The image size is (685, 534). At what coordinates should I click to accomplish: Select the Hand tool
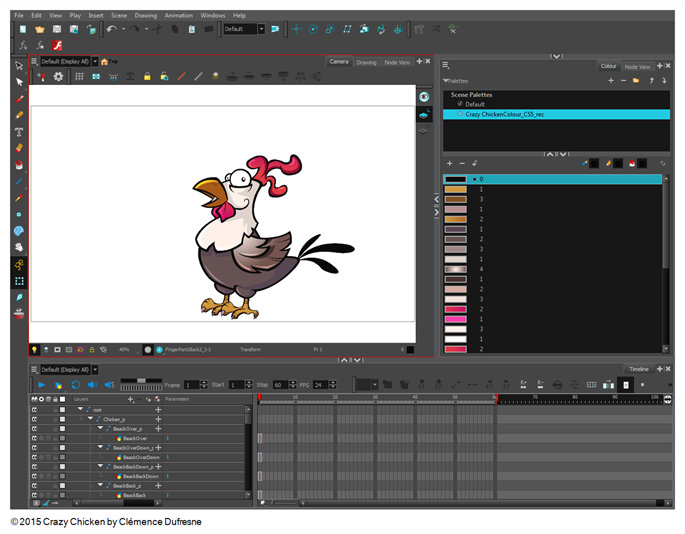19,247
